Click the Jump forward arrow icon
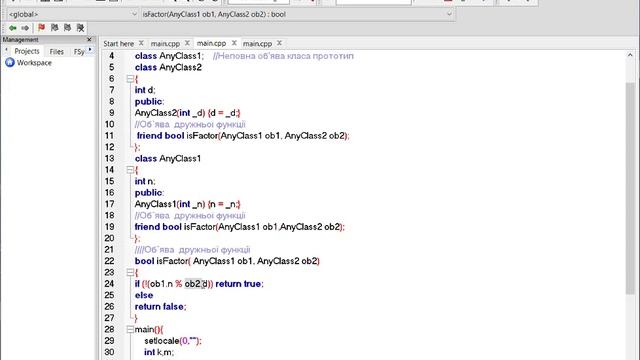This screenshot has height=360, width=640. [x=25, y=28]
